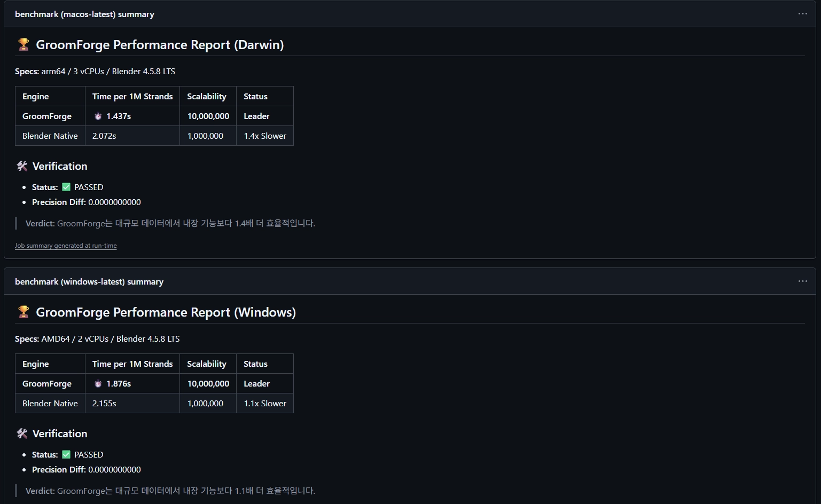The image size is (821, 504).
Task: Click the Precision Diff value in the Windows report
Action: (114, 470)
